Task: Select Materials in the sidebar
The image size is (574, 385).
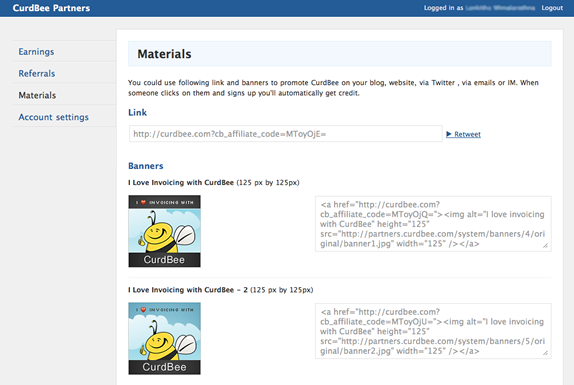Action: [37, 95]
